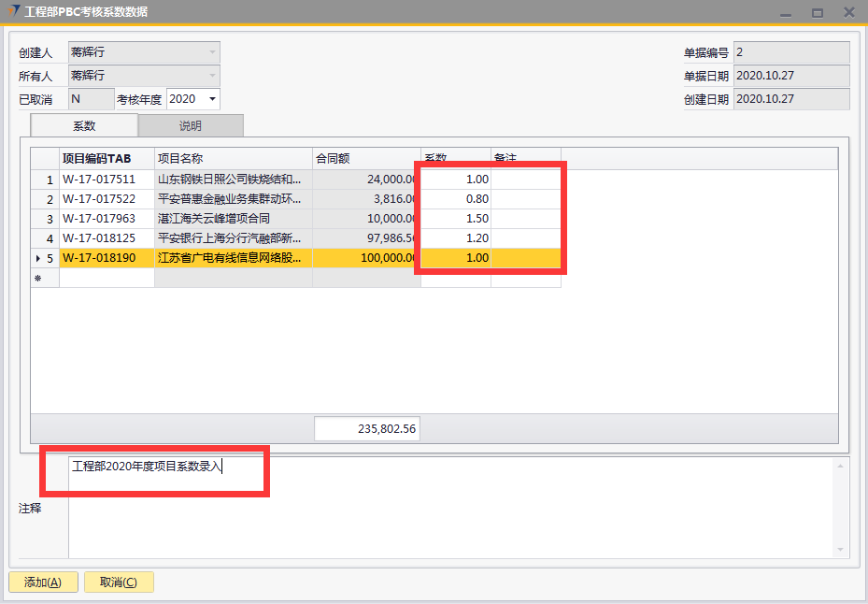
Task: Maximize the PBC coefficient window
Action: tap(817, 12)
